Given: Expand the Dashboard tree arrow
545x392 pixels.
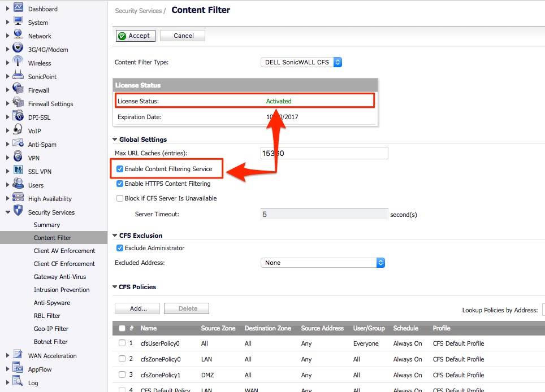Looking at the screenshot, I should pyautogui.click(x=8, y=8).
